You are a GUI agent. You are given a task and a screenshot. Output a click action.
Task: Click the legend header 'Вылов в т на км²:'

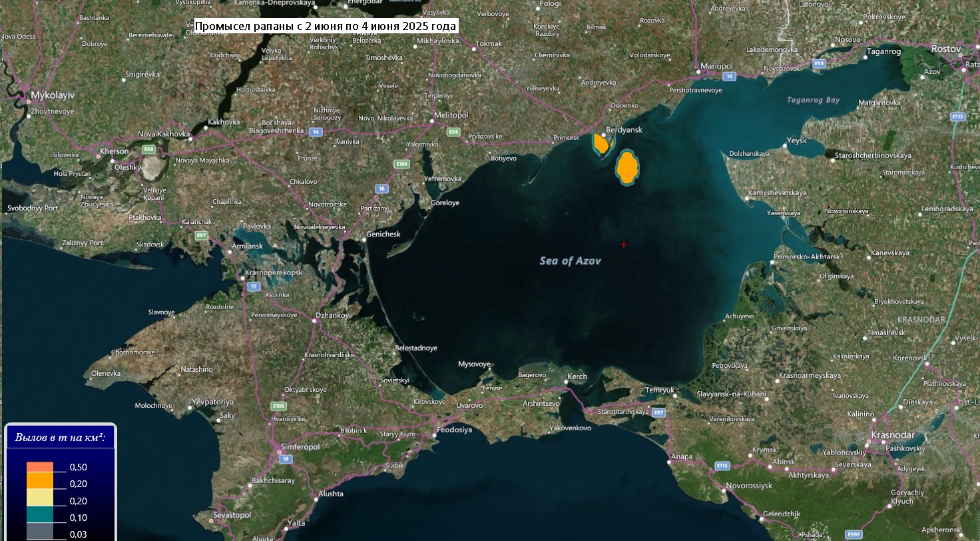61,438
